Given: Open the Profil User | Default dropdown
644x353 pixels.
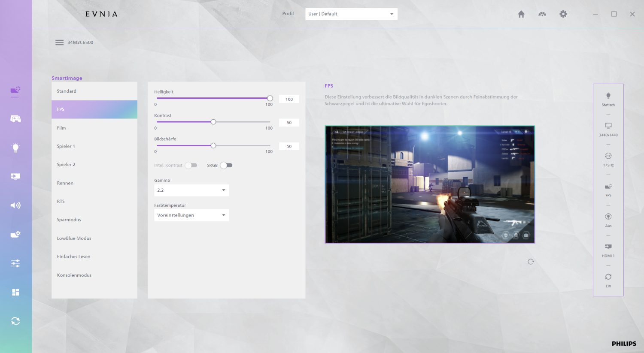Looking at the screenshot, I should tap(351, 14).
